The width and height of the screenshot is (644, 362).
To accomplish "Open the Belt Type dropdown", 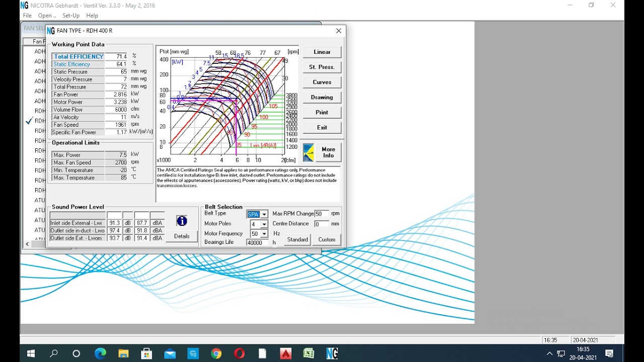I will click(264, 214).
